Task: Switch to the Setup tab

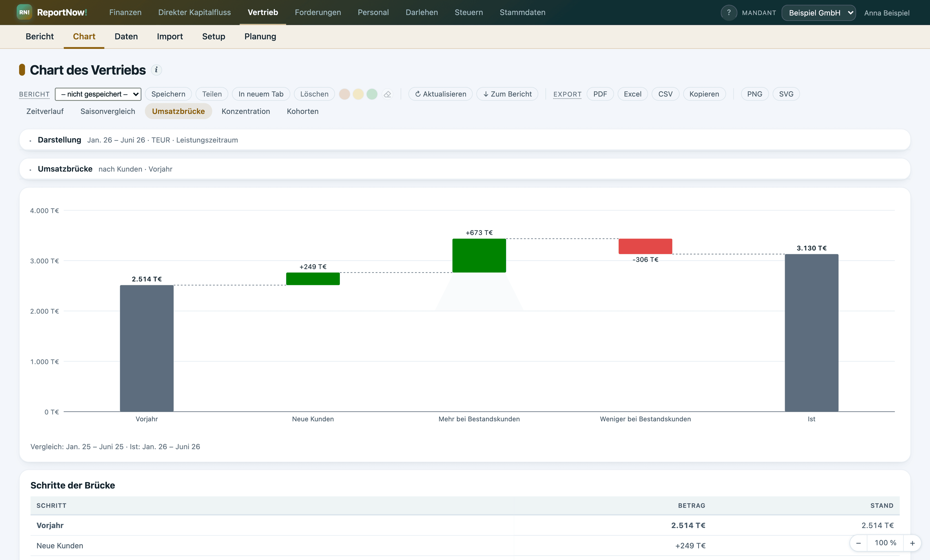Action: pyautogui.click(x=214, y=36)
